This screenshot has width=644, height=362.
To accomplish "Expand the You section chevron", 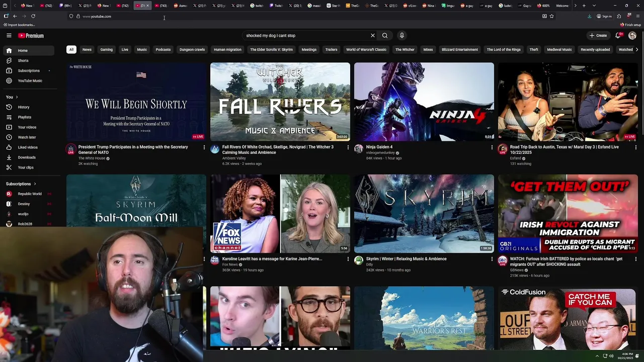I will [x=17, y=97].
